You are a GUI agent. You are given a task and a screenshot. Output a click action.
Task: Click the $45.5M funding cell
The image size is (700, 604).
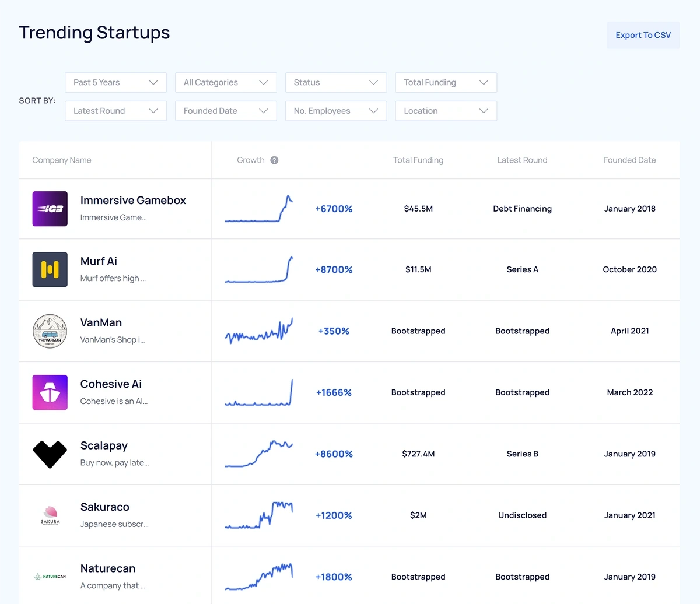(x=418, y=209)
